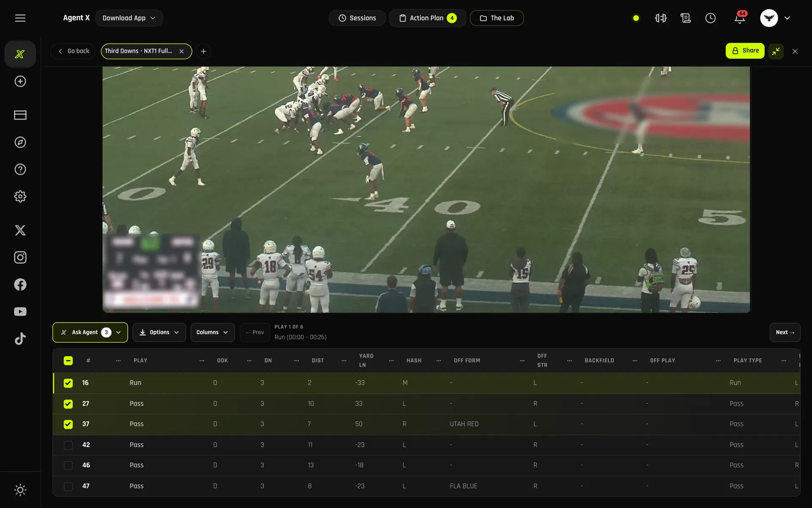This screenshot has width=812, height=508.
Task: Uncheck the checkbox for play 27
Action: coord(68,404)
